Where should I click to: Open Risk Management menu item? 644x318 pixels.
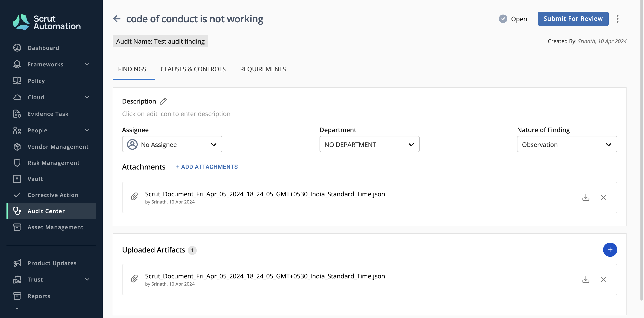[53, 163]
